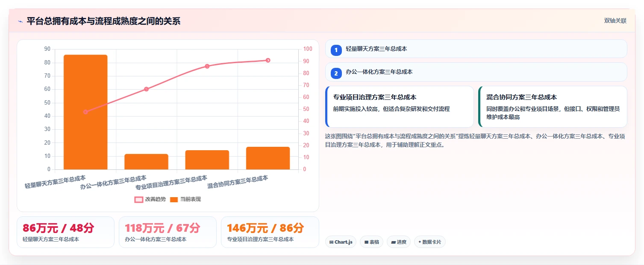The height and width of the screenshot is (265, 644).
Task: Click the Chart.js tag
Action: (x=341, y=242)
